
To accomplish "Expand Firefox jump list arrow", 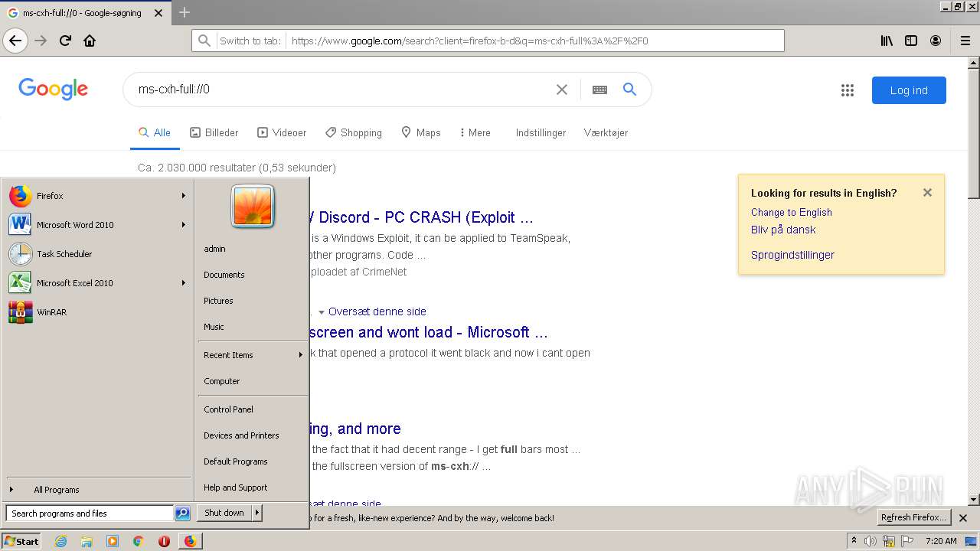I will [184, 196].
